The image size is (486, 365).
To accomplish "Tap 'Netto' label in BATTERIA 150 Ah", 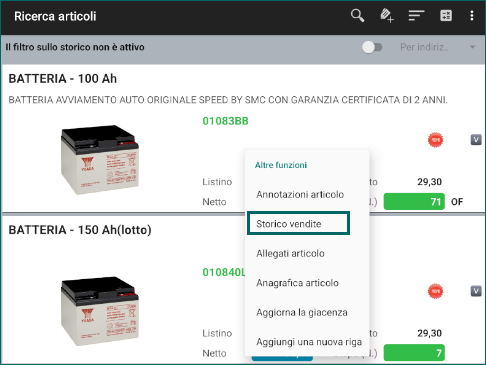I will pyautogui.click(x=214, y=353).
